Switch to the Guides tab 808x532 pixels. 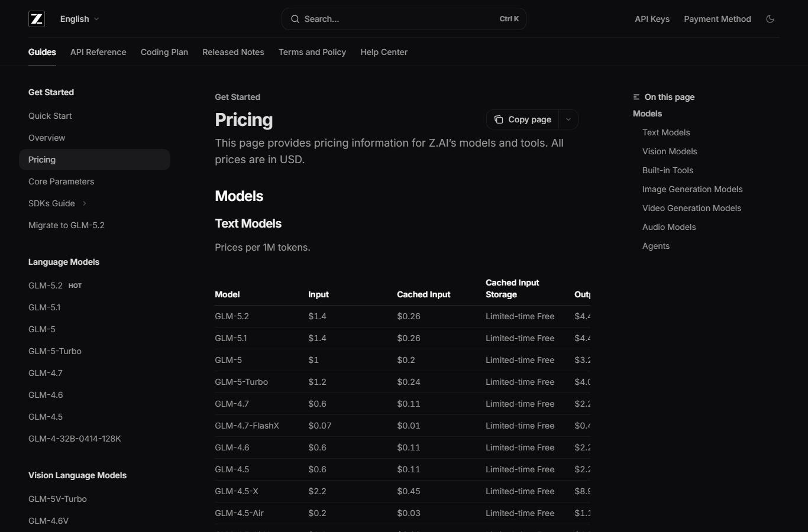(x=42, y=52)
